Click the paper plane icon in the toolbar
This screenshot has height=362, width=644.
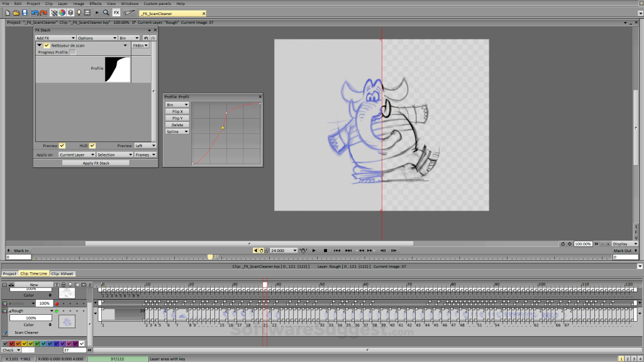[130, 13]
